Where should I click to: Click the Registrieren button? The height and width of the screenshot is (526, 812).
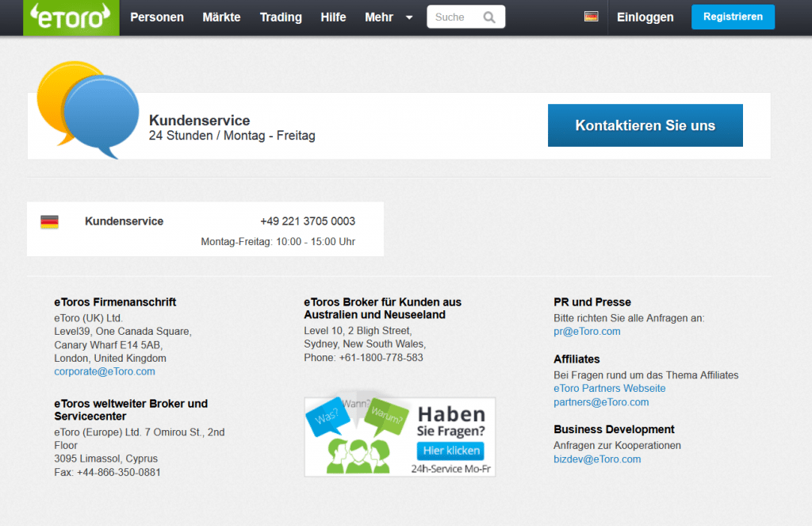coord(733,17)
